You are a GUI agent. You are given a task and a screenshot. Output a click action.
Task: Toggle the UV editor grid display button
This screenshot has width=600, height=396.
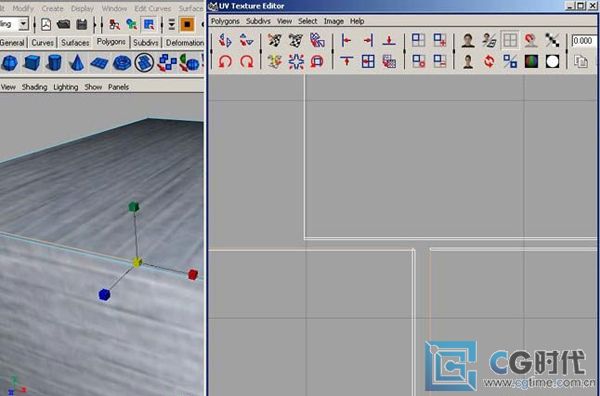510,40
